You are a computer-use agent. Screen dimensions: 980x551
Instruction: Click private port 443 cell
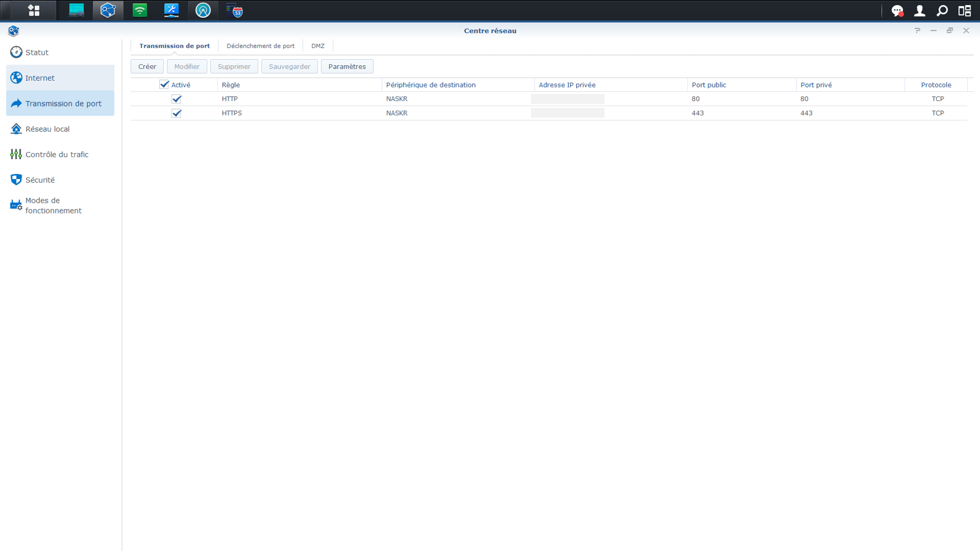(806, 113)
